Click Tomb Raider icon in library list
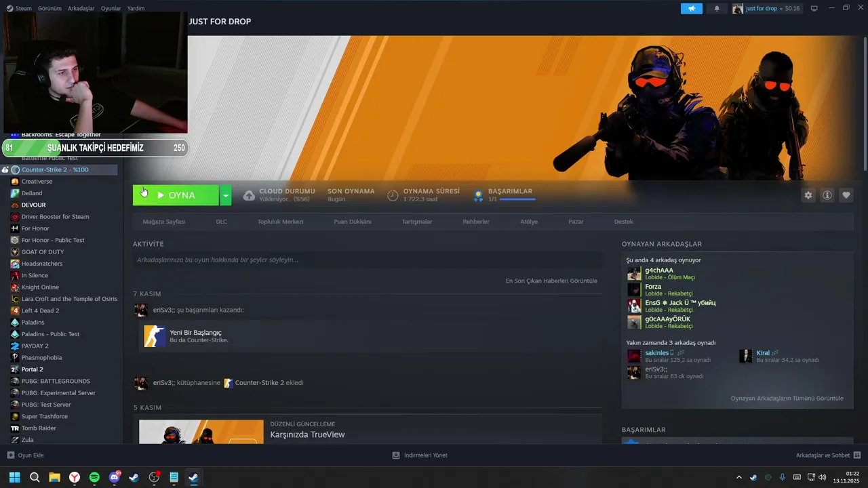Image resolution: width=868 pixels, height=488 pixels. click(15, 428)
